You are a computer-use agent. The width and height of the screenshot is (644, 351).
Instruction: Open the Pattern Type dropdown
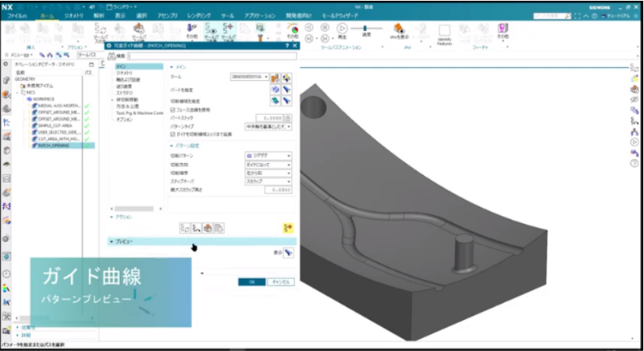point(268,126)
